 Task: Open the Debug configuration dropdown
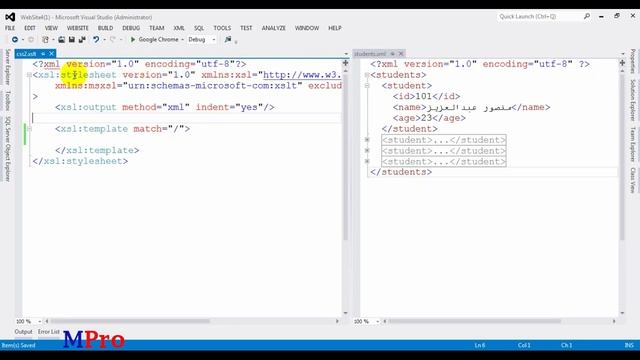pos(213,40)
